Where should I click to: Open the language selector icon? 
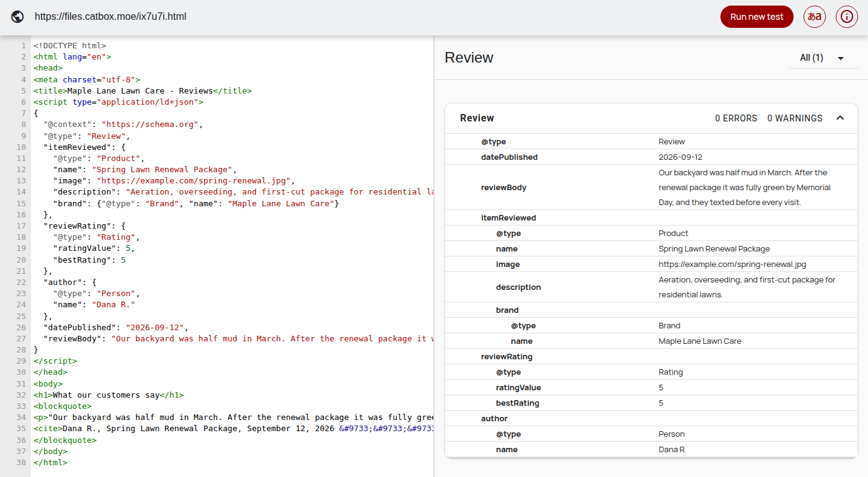pos(815,17)
